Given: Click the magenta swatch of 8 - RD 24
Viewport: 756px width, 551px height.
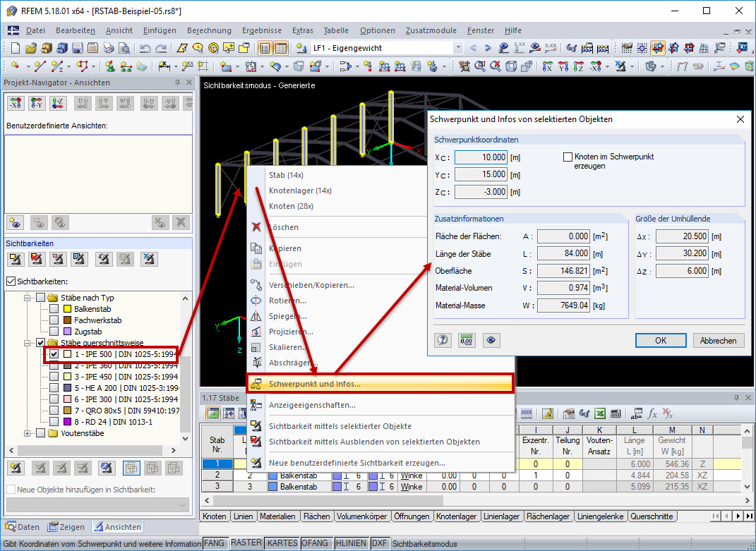Looking at the screenshot, I should 68,422.
